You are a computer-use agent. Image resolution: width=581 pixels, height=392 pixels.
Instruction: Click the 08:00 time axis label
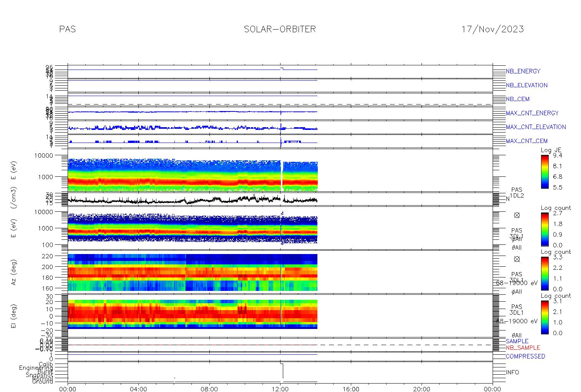click(209, 389)
